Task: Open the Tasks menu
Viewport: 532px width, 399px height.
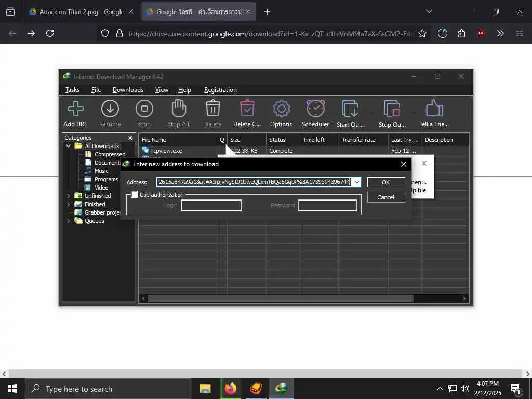Action: pos(72,90)
